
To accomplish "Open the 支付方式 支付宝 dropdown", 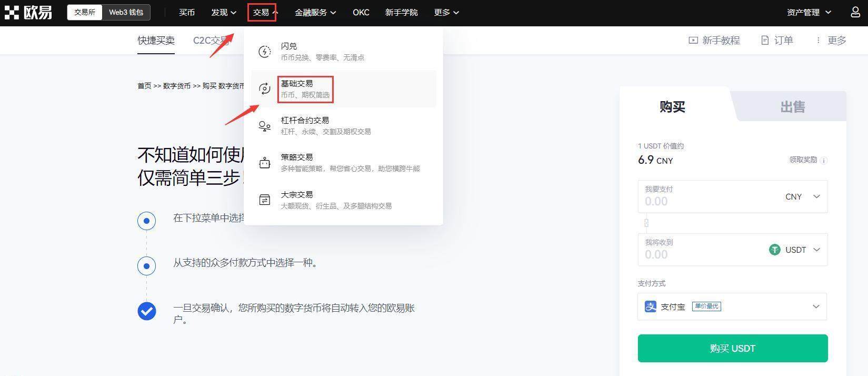I will coord(732,306).
